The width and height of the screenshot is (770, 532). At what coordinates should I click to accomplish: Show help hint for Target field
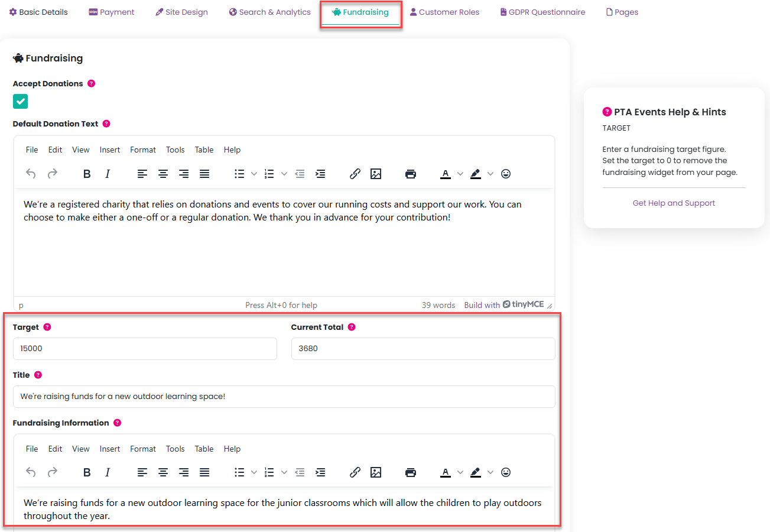(x=47, y=327)
